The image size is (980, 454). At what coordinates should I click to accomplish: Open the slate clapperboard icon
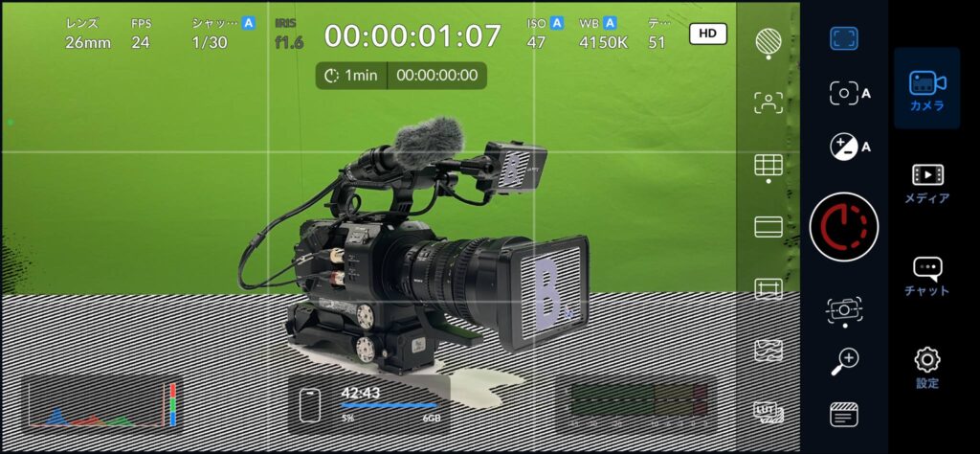pos(844,415)
